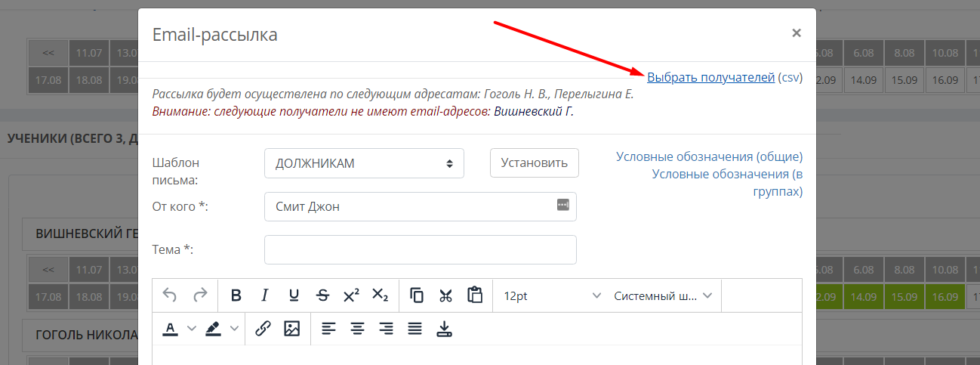Screen dimensions: 980x365
Task: Select 15.09 in the top date row
Action: point(904,80)
